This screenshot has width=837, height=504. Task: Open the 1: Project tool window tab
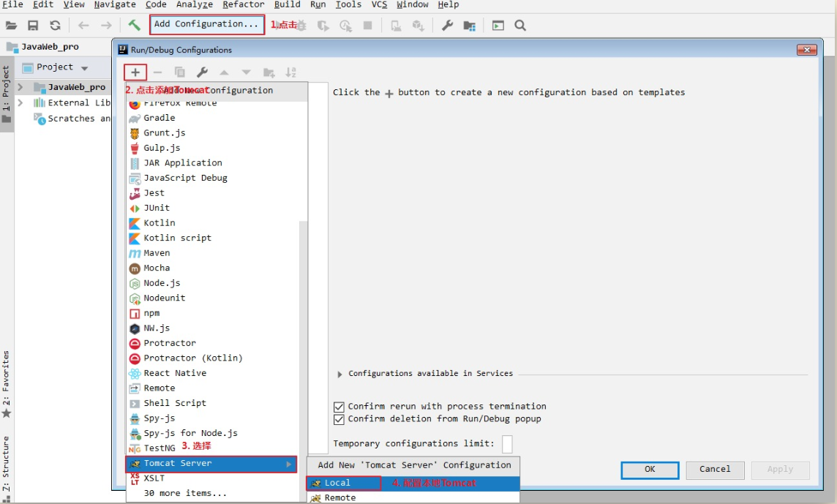[6, 94]
